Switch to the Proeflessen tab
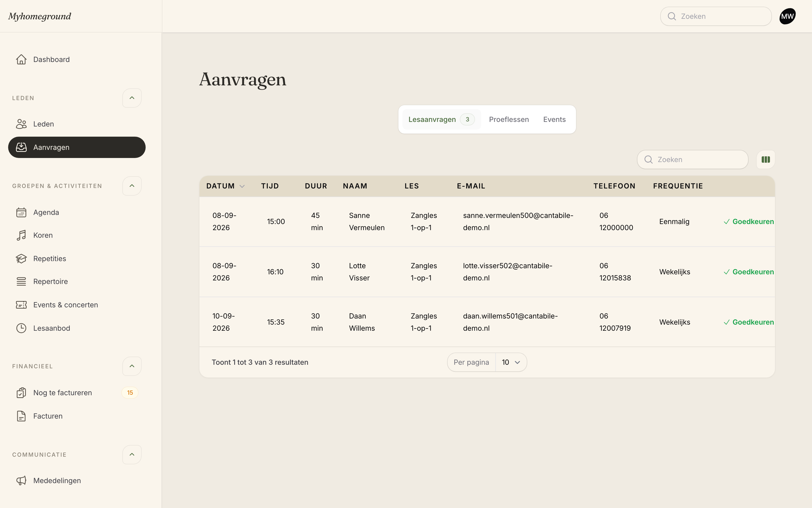This screenshot has height=508, width=812. pos(509,120)
